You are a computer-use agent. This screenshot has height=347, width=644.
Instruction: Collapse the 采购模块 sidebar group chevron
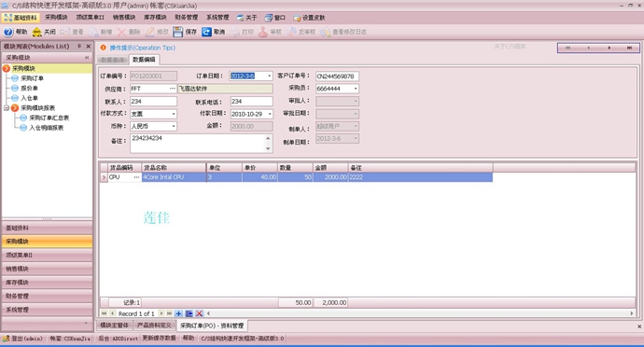87,58
